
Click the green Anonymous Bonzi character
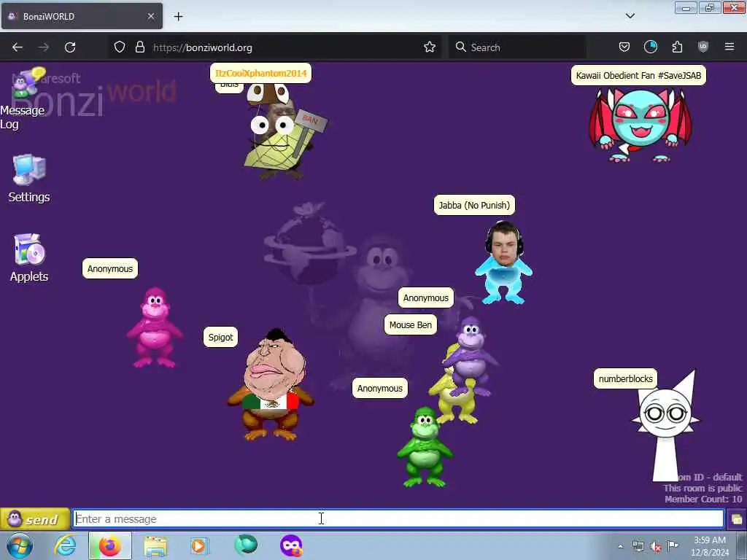coord(425,447)
